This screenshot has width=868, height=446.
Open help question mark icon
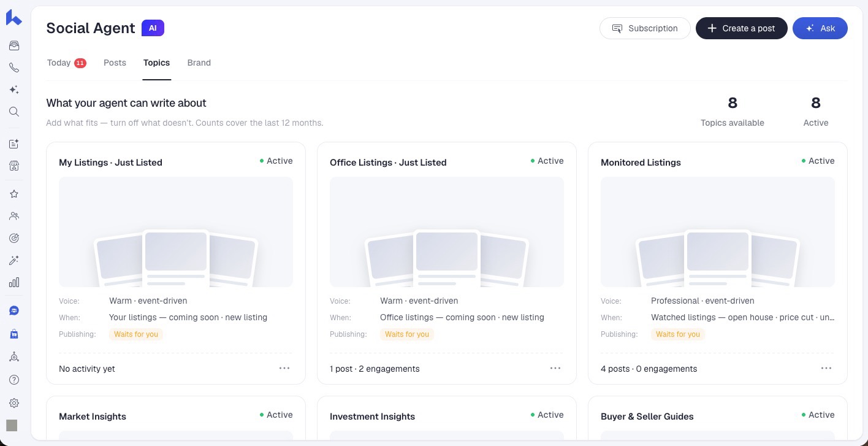click(x=13, y=380)
